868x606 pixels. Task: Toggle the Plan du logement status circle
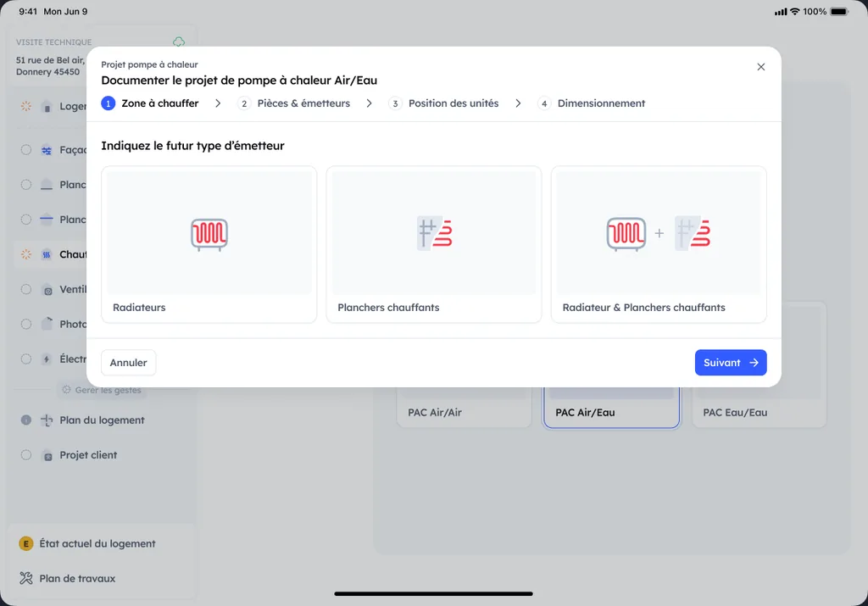pyautogui.click(x=26, y=420)
